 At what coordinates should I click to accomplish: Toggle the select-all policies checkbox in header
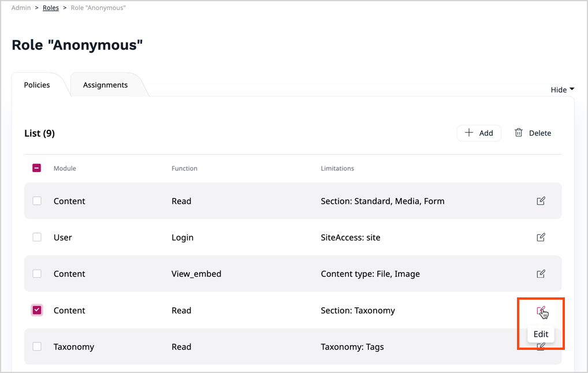(x=36, y=168)
